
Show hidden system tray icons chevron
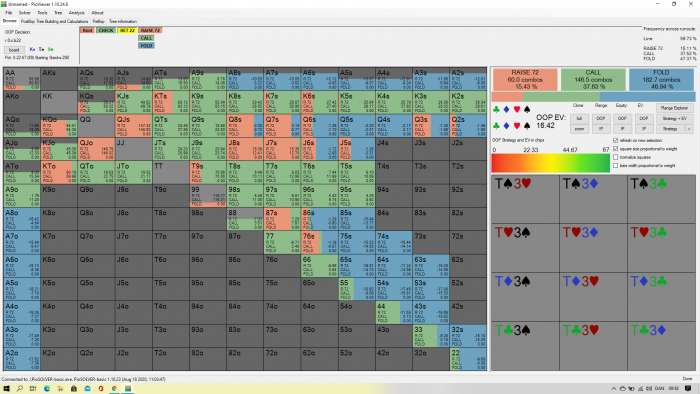(614, 389)
